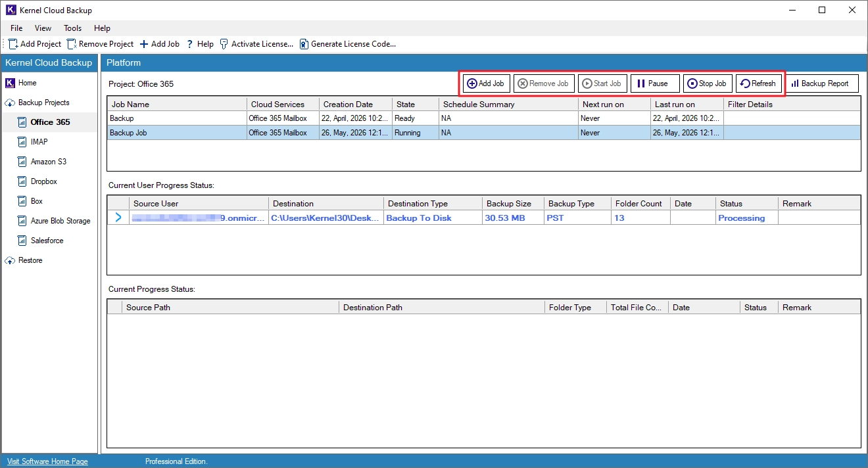Click the Home icon in the sidebar

[x=10, y=83]
